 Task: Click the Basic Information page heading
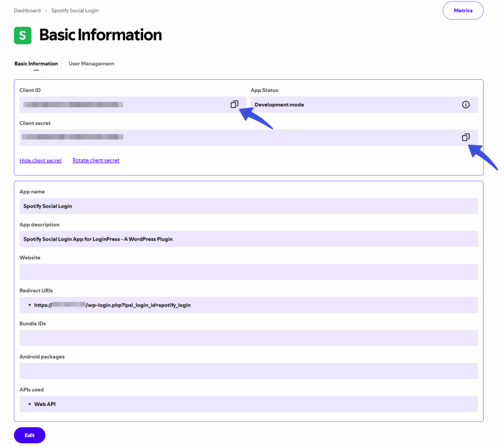point(100,35)
